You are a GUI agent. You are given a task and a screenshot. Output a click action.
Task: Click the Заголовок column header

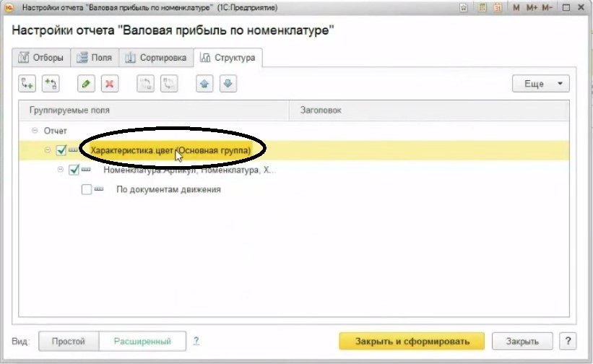(x=321, y=110)
